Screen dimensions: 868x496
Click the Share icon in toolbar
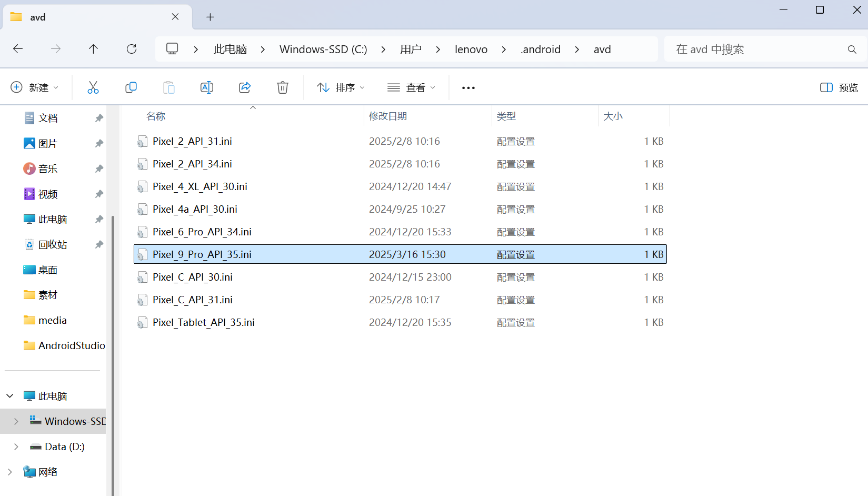click(245, 87)
